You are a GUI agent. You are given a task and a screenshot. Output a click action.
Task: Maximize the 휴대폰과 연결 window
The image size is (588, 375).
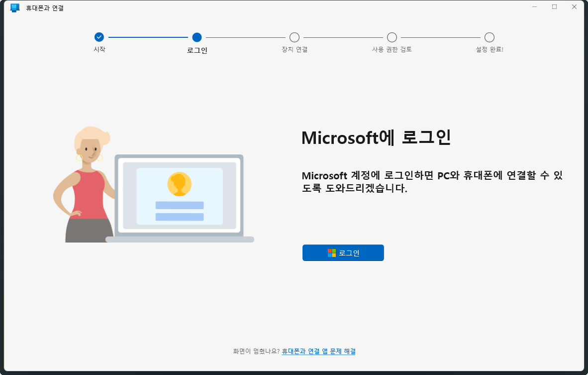(554, 7)
